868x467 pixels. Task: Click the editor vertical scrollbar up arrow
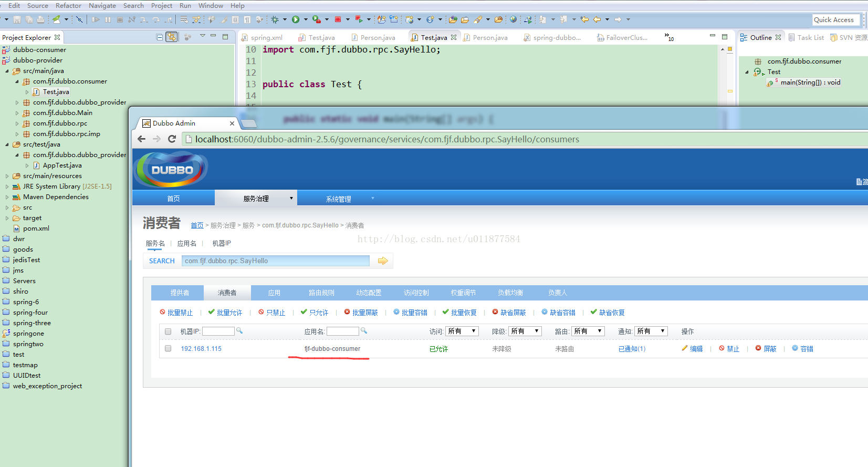(723, 49)
